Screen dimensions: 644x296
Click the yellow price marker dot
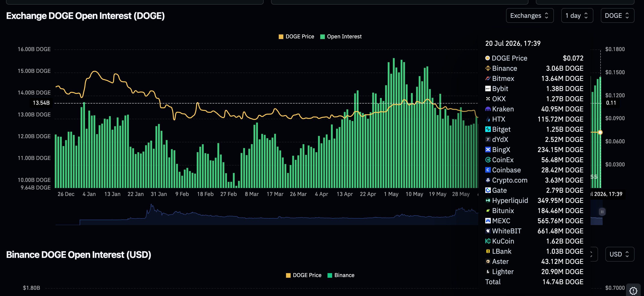coord(600,132)
